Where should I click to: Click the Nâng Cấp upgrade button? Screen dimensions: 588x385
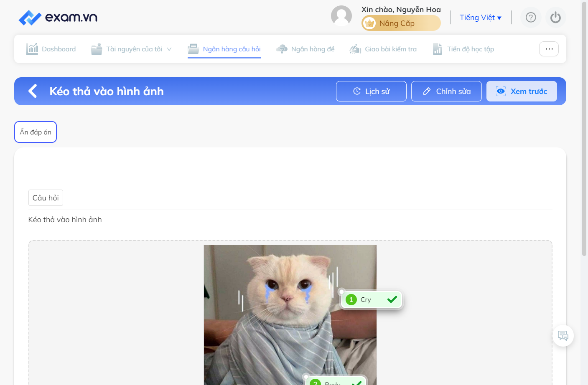pyautogui.click(x=401, y=23)
